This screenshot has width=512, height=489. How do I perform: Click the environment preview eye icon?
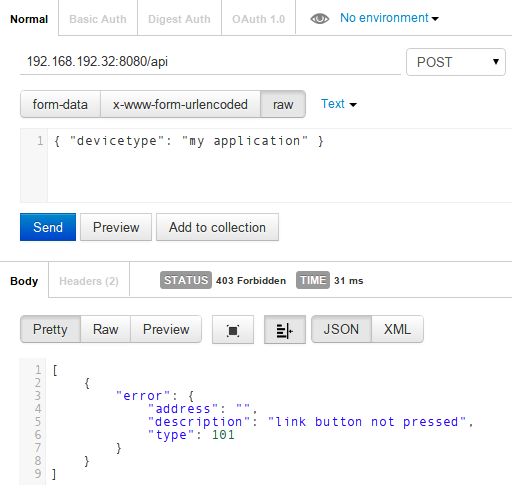click(319, 19)
